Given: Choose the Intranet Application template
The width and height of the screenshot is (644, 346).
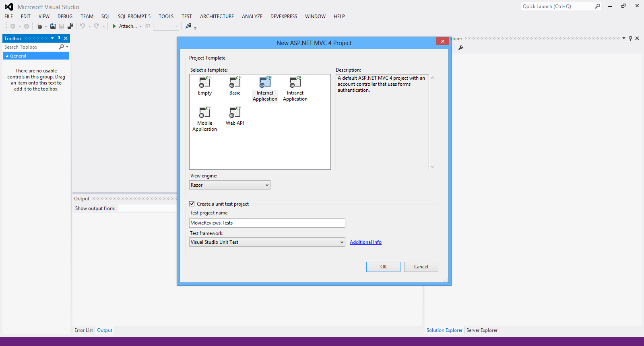Looking at the screenshot, I should (x=295, y=89).
